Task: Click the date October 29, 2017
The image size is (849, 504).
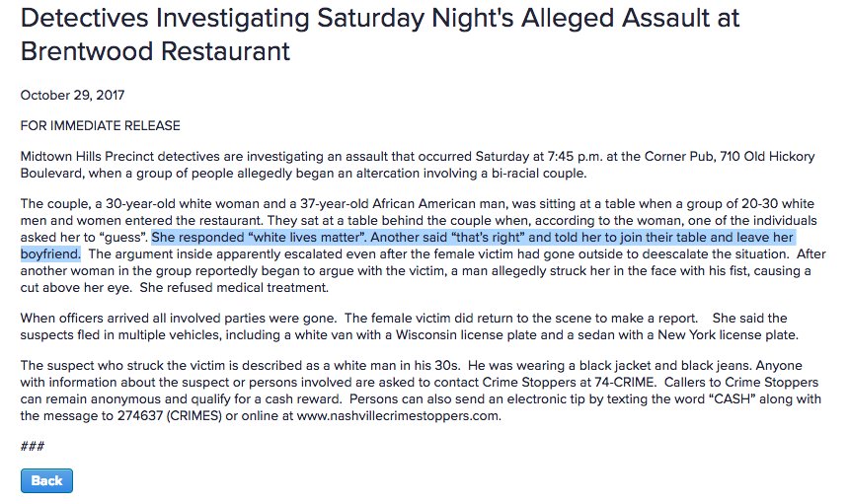Action: tap(72, 96)
